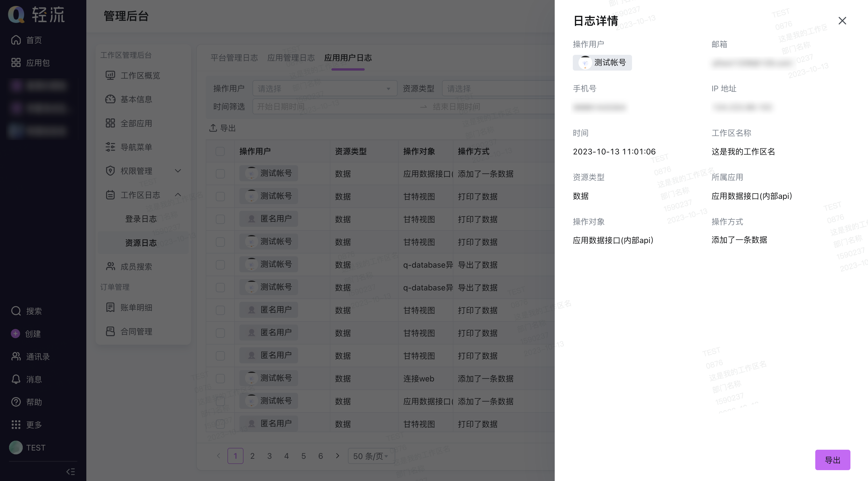868x481 pixels.
Task: Click the TEST user avatar
Action: 16,447
